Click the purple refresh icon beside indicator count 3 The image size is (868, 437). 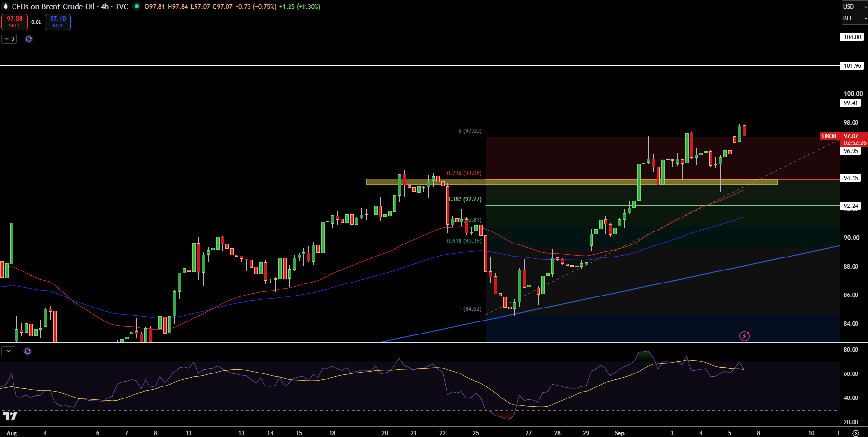point(29,39)
